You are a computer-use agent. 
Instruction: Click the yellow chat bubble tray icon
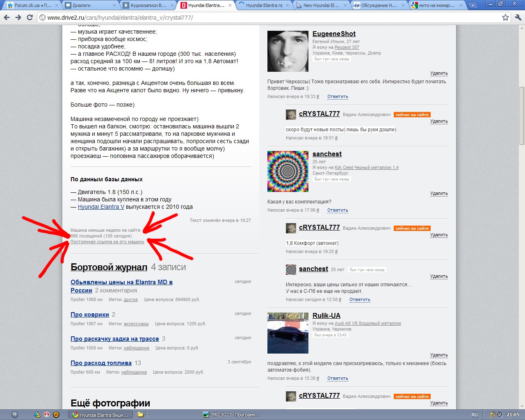tap(492, 415)
